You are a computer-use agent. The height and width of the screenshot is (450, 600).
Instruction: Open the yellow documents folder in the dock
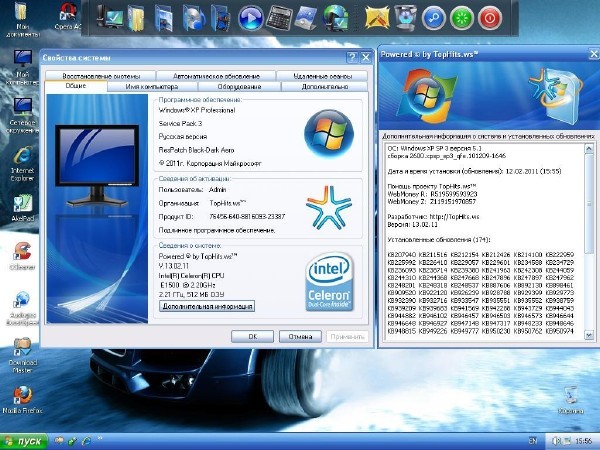136,18
